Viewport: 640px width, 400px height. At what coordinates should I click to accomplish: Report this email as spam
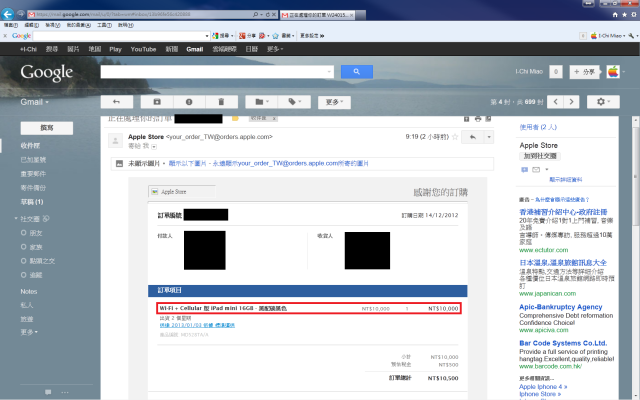point(189,102)
